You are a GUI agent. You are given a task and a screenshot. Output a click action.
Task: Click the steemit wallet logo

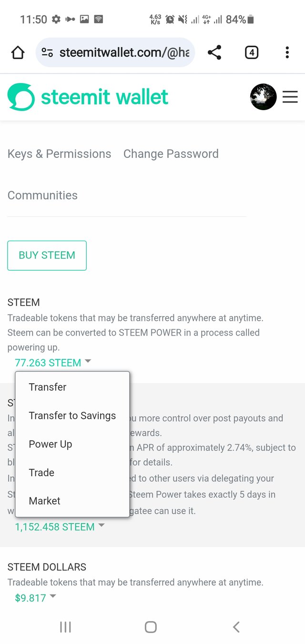[x=88, y=97]
